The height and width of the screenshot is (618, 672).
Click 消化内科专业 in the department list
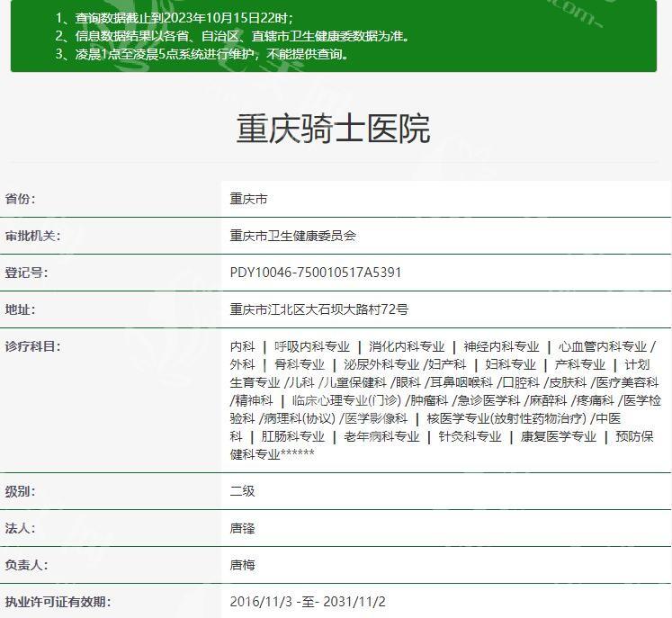407,346
